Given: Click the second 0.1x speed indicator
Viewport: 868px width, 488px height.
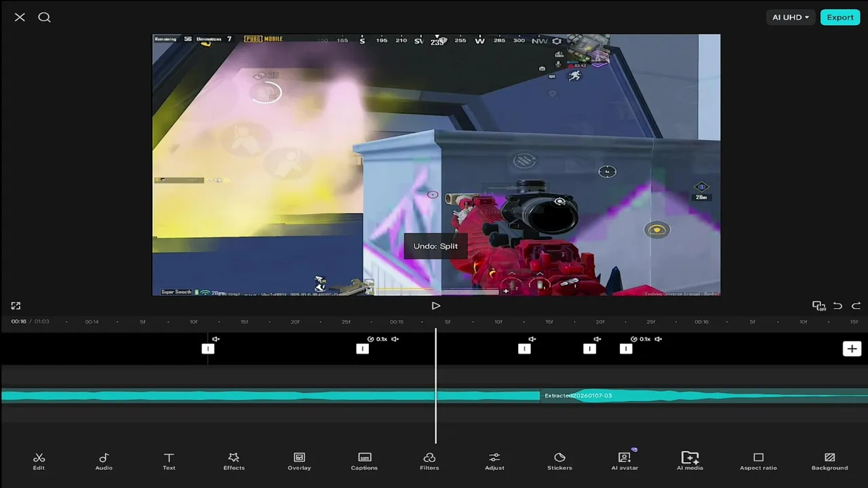Looking at the screenshot, I should coord(641,339).
